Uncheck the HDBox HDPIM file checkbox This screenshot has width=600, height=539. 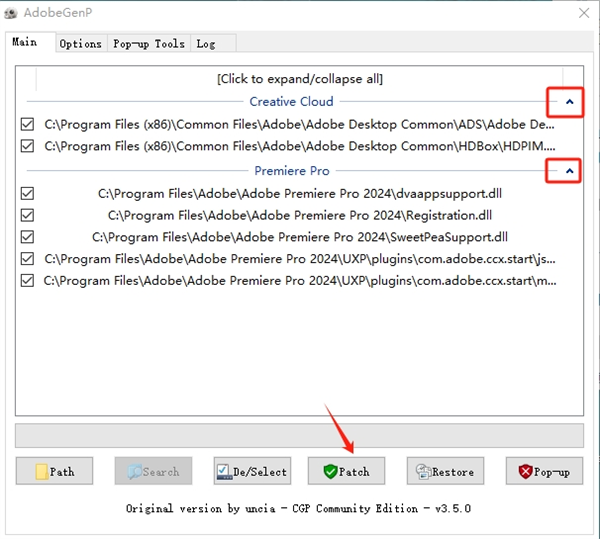pyautogui.click(x=27, y=146)
